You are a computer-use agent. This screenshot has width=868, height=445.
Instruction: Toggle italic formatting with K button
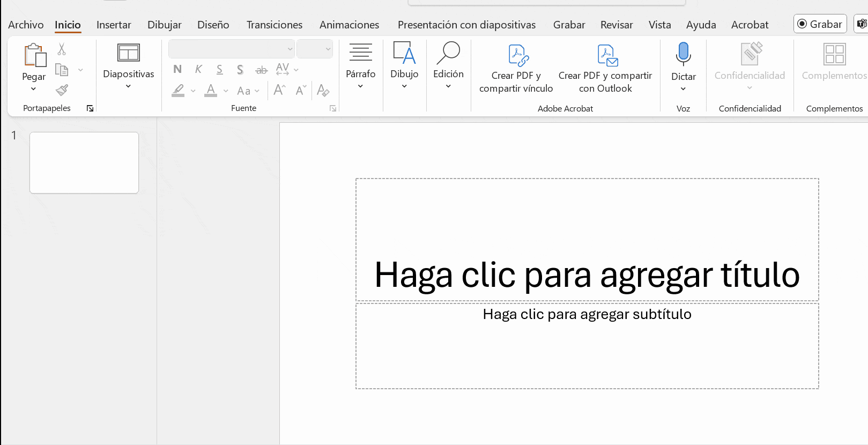point(198,69)
